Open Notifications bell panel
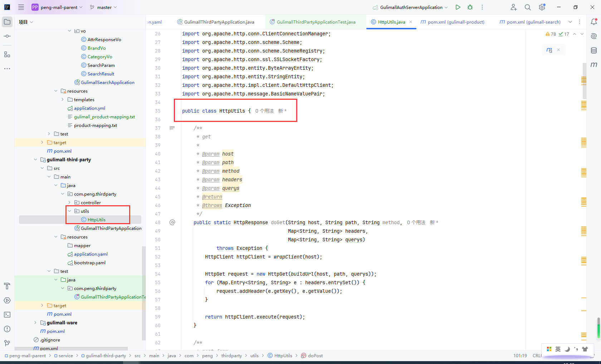This screenshot has width=601, height=364. pos(594,22)
